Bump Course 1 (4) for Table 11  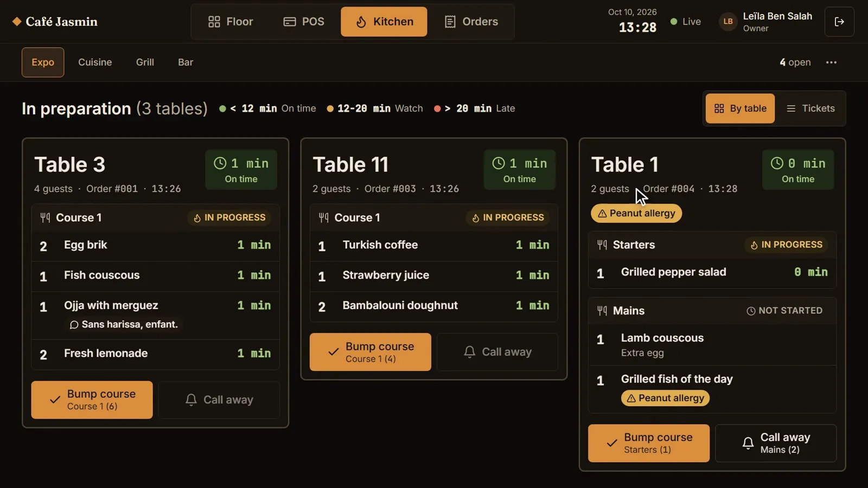coord(371,352)
